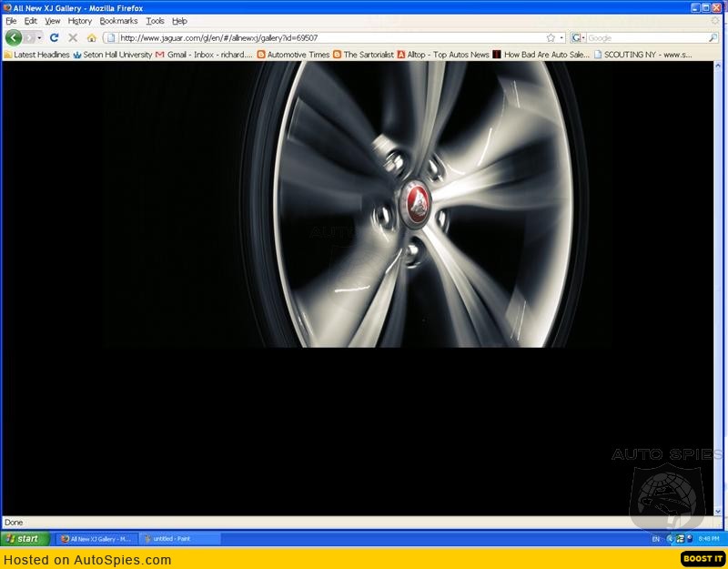Click the vertical scrollbar up arrow
The width and height of the screenshot is (728, 569).
718,66
